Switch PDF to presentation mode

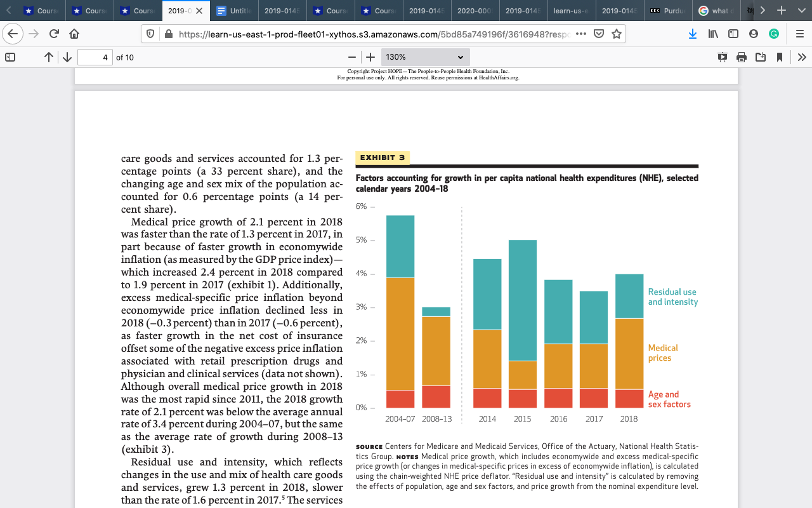[x=723, y=57]
